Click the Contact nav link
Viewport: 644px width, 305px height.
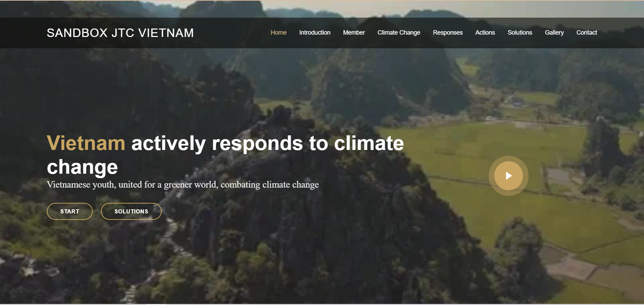pos(587,33)
